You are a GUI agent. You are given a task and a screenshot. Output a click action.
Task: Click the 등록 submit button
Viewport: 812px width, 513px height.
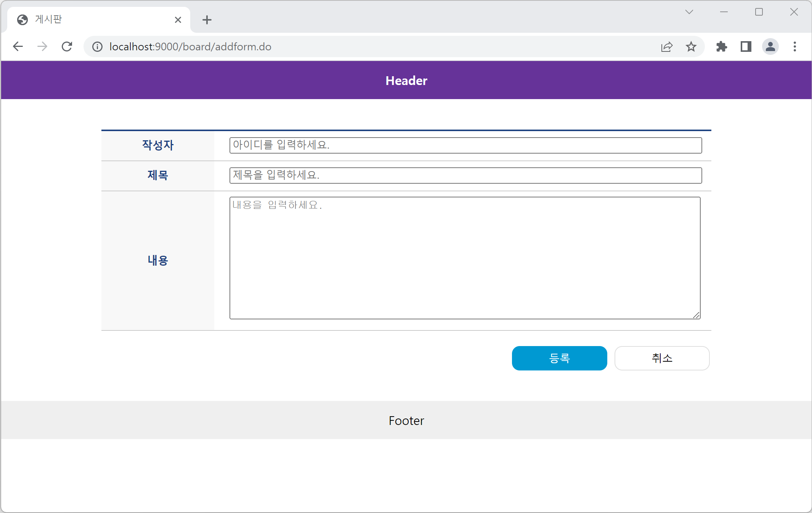point(559,358)
